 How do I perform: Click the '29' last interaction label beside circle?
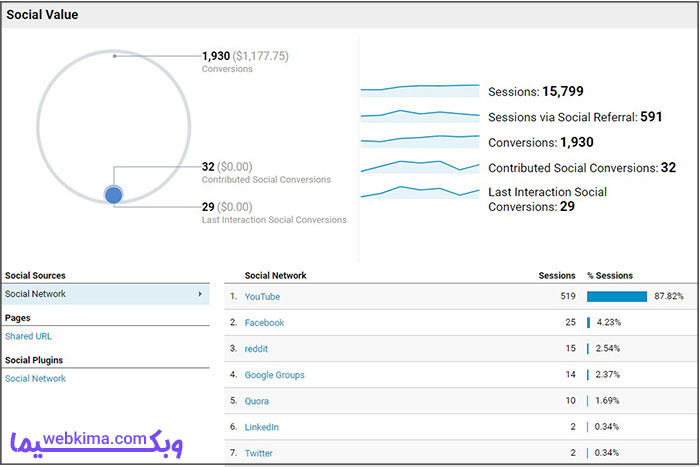coord(208,207)
